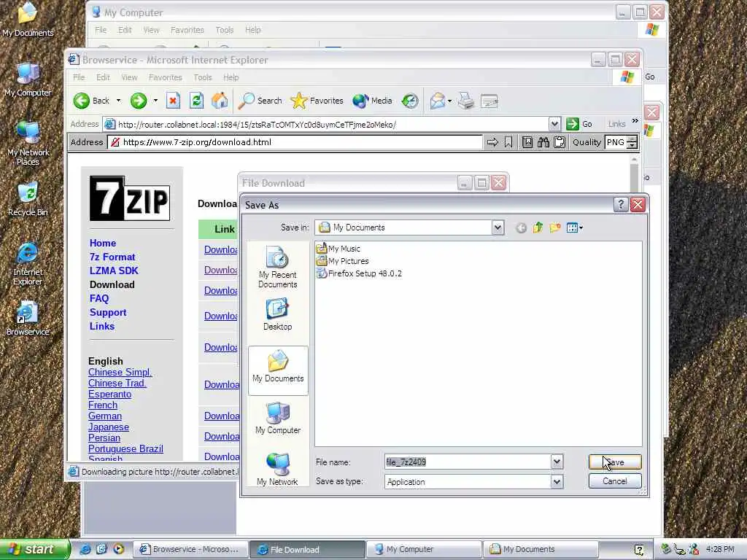Expand the Mail button dropdown arrow
This screenshot has height=560, width=747.
click(x=449, y=101)
